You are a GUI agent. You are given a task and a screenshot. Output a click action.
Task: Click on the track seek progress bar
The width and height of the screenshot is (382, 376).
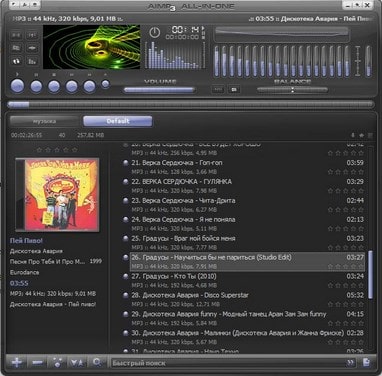pyautogui.click(x=191, y=105)
